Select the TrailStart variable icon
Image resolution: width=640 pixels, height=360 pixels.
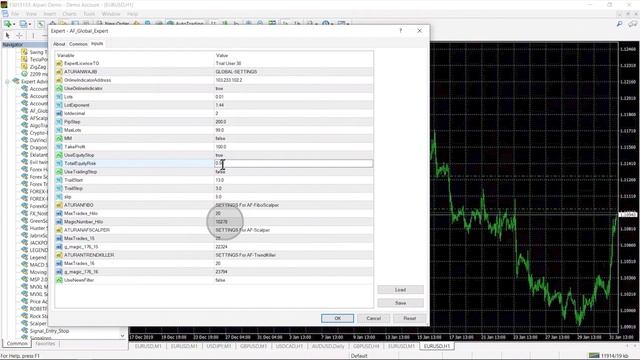[59, 180]
